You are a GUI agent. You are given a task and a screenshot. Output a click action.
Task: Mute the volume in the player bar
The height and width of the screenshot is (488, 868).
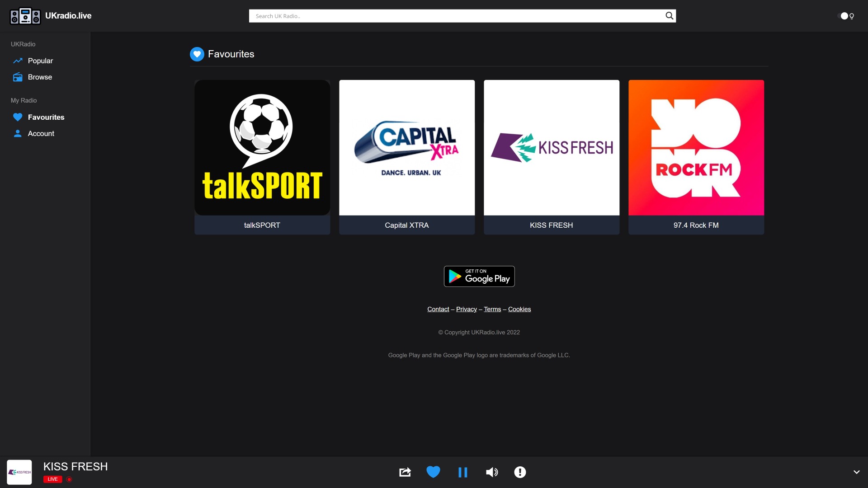click(492, 472)
